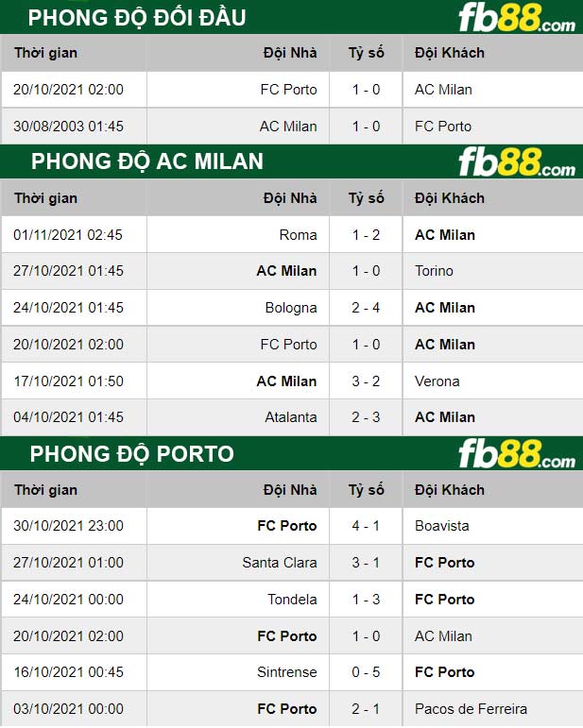The height and width of the screenshot is (728, 583).
Task: Click the Tỷ số header in AC Milan table
Action: (x=366, y=198)
